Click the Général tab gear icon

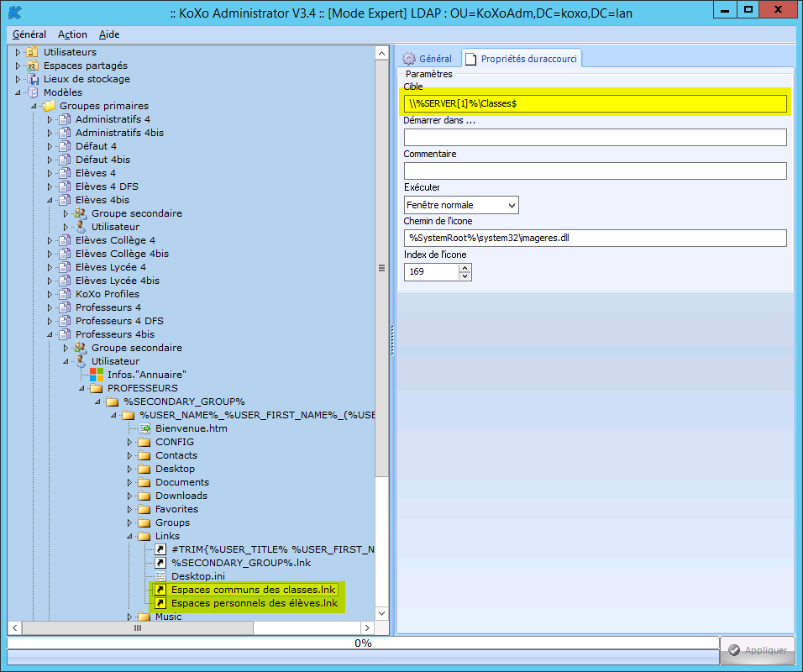(x=409, y=59)
